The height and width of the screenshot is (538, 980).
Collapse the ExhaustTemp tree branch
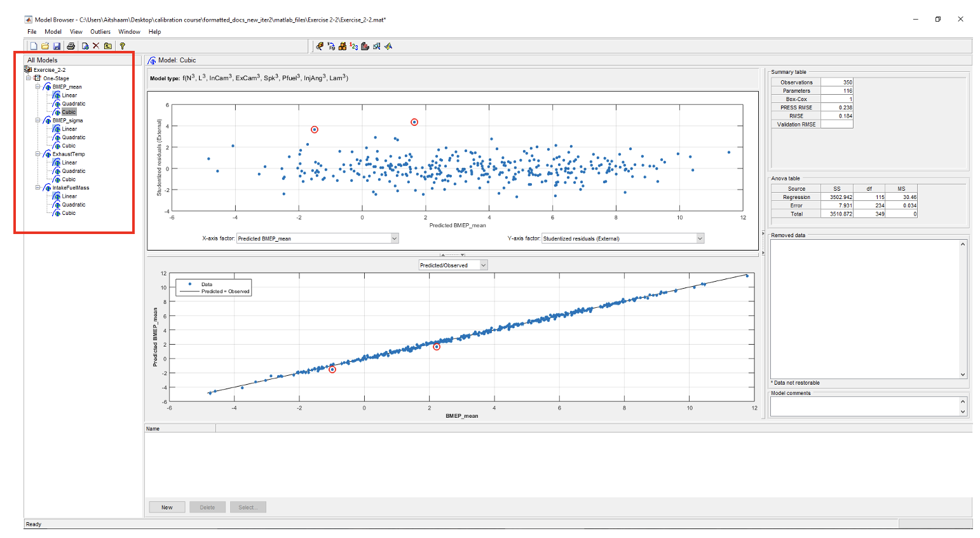click(37, 155)
